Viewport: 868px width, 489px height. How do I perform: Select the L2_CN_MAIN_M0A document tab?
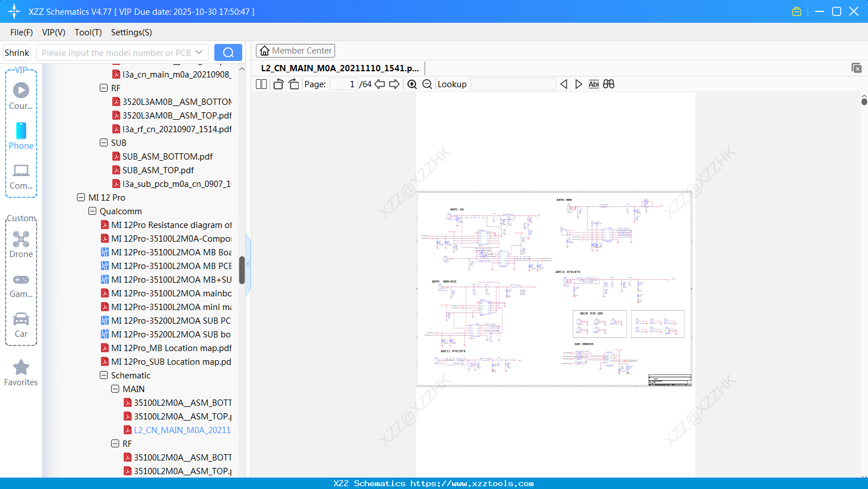click(x=340, y=68)
